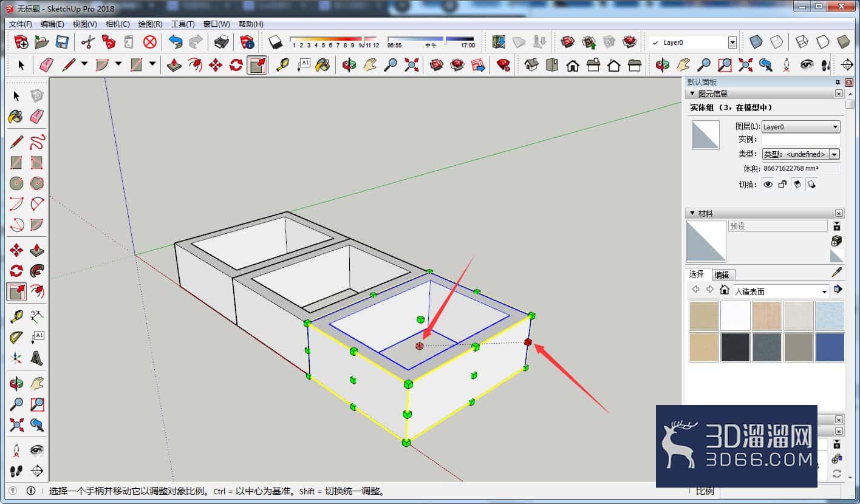
Task: Select the Tape Measure tool in the top toolbar
Action: (282, 65)
